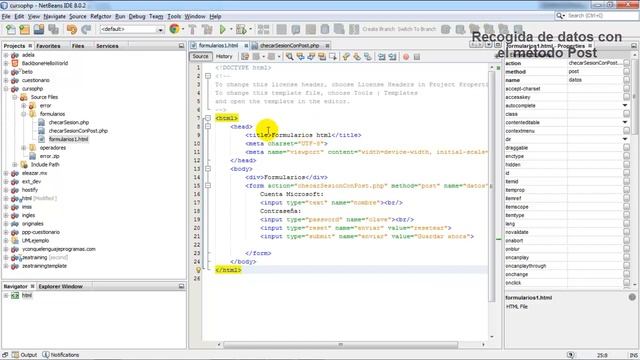The height and width of the screenshot is (360, 640).
Task: Open the Run Project dropdown arrow
Action: (231, 29)
